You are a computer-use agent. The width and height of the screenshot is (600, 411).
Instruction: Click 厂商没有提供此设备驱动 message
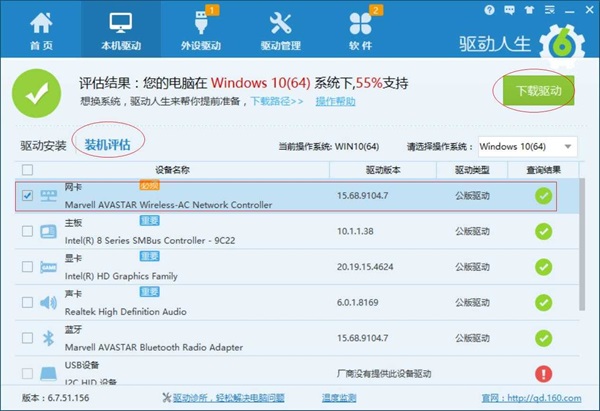(x=384, y=374)
